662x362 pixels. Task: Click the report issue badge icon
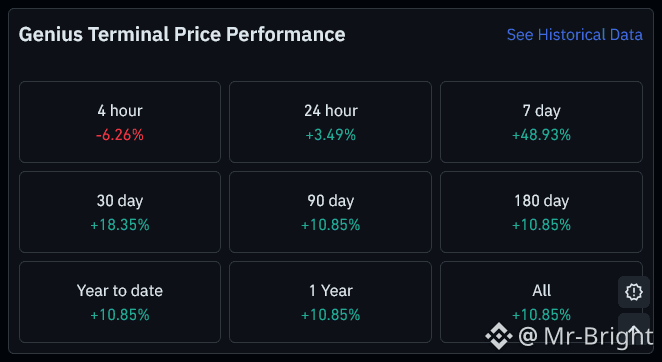(x=634, y=292)
